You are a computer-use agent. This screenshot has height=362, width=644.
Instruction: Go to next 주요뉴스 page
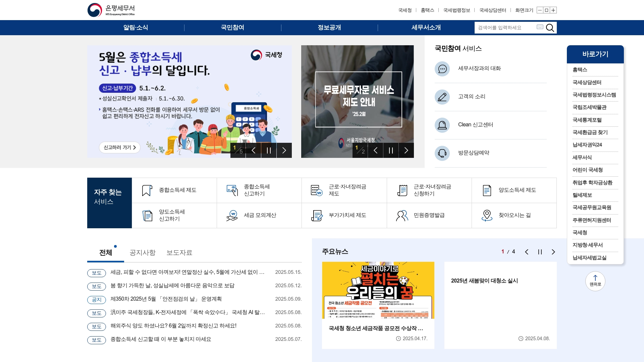pyautogui.click(x=553, y=252)
